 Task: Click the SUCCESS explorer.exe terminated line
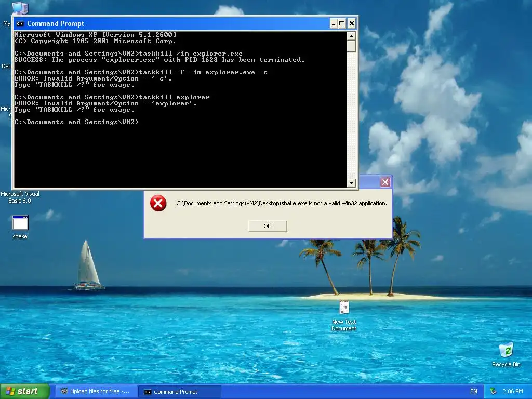click(159, 60)
